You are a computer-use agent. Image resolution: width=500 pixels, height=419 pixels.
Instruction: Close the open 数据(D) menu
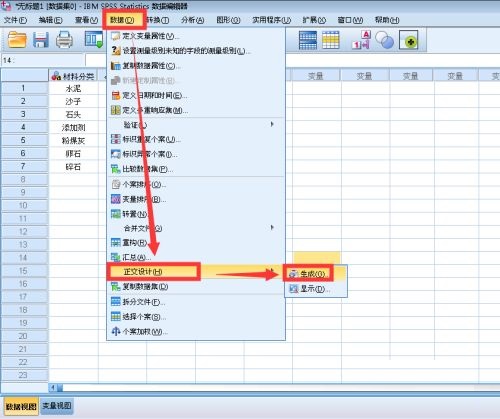pos(122,20)
